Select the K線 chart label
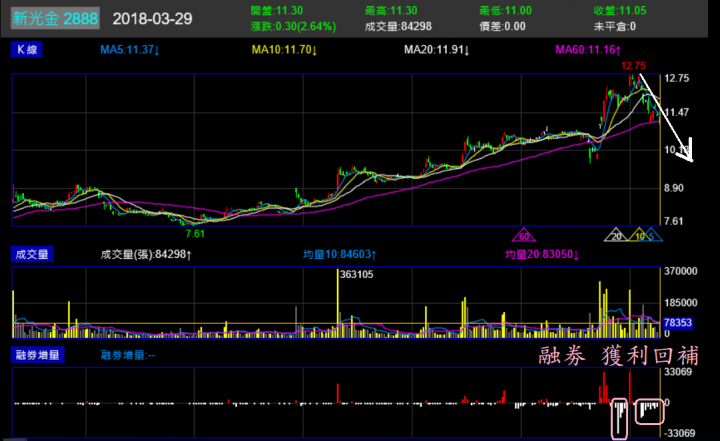This screenshot has width=720, height=441. [x=27, y=50]
